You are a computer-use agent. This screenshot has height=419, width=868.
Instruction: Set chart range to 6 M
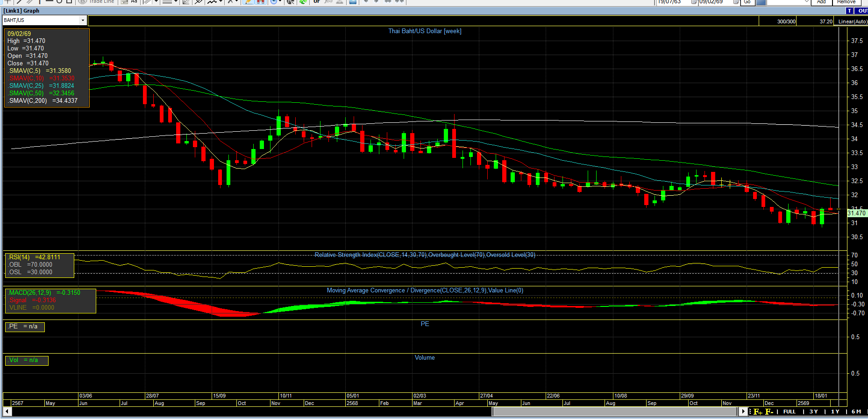[856, 412]
